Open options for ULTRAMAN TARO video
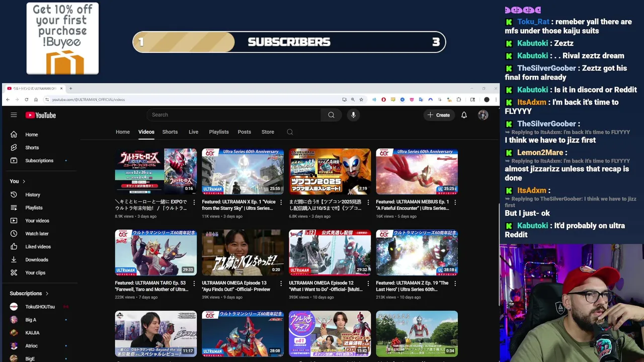Image resolution: width=644 pixels, height=362 pixels. coord(194,284)
